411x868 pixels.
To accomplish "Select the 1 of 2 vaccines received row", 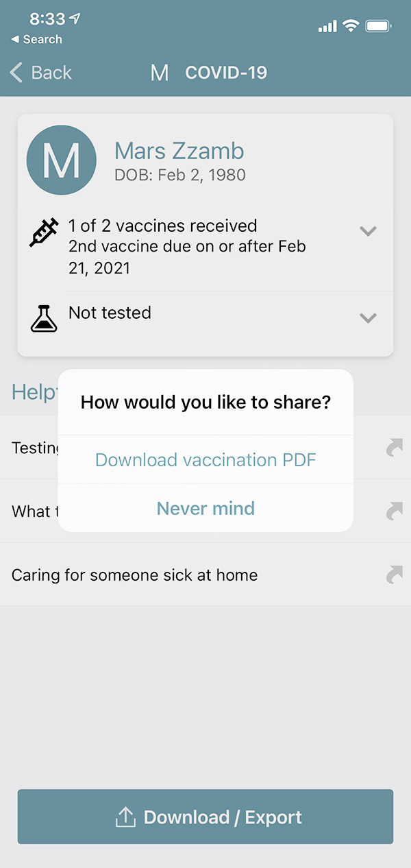I will [206, 247].
